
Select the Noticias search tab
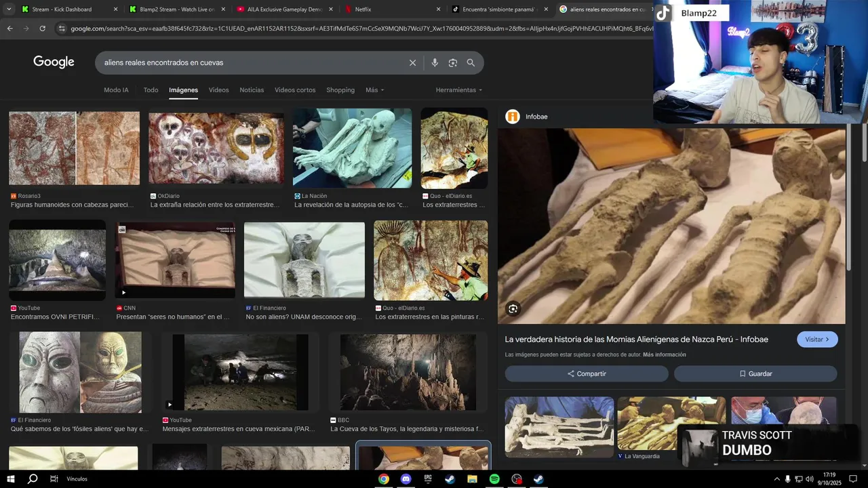coord(252,90)
